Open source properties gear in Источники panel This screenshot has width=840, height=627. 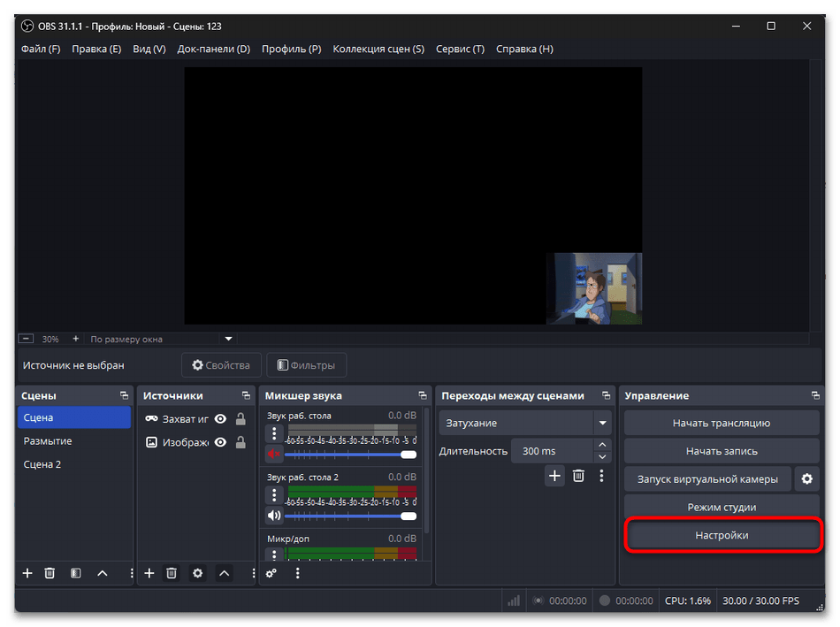pyautogui.click(x=198, y=573)
